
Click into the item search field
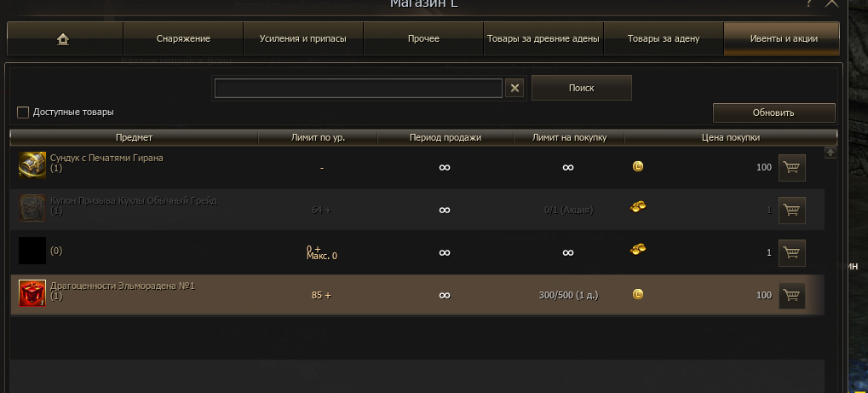point(359,88)
